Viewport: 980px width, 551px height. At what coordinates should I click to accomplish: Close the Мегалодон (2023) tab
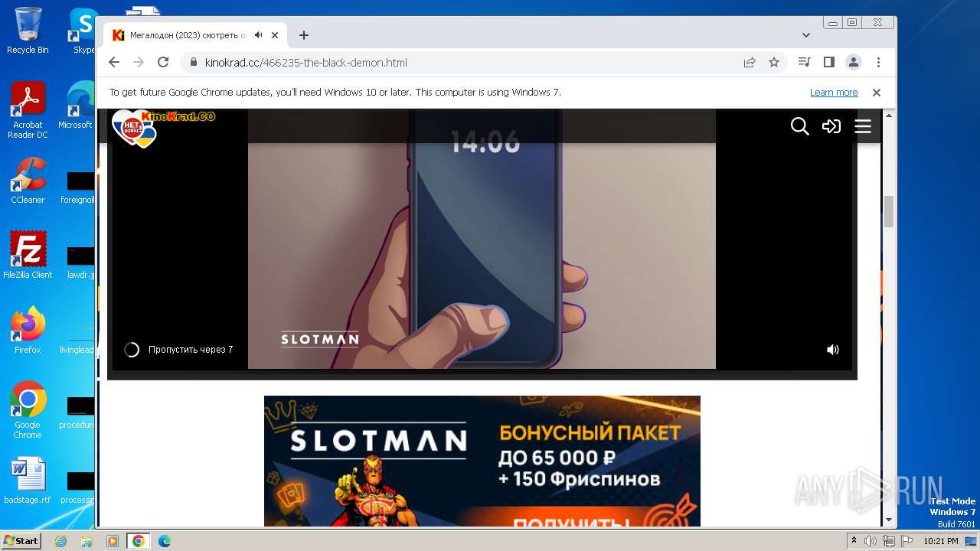click(275, 35)
